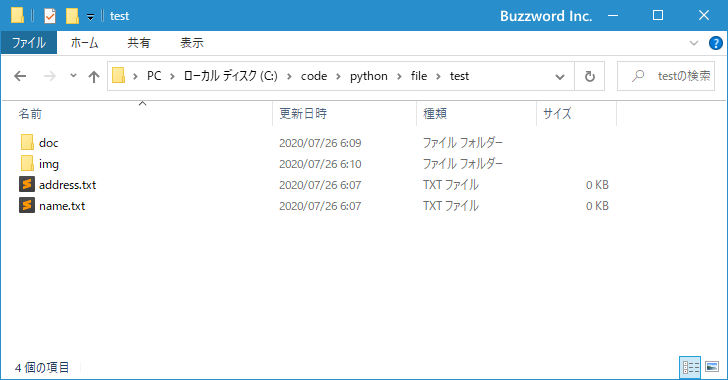Click date 2020/07/26 6:10 of img
Image resolution: width=728 pixels, height=380 pixels.
[320, 164]
